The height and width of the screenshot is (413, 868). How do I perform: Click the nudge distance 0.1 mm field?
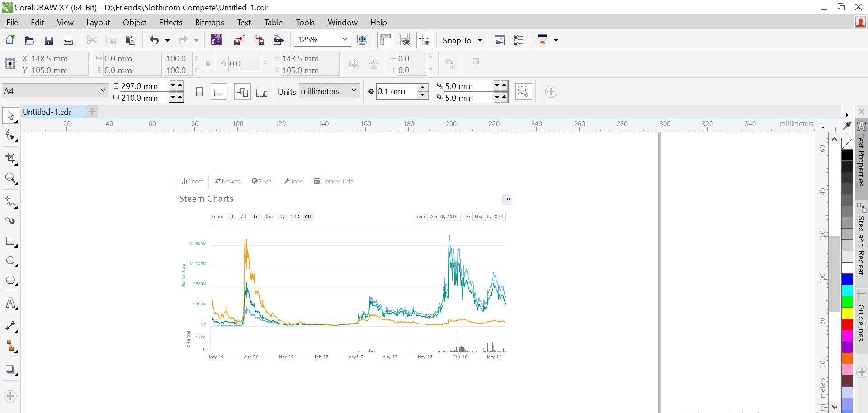(396, 91)
